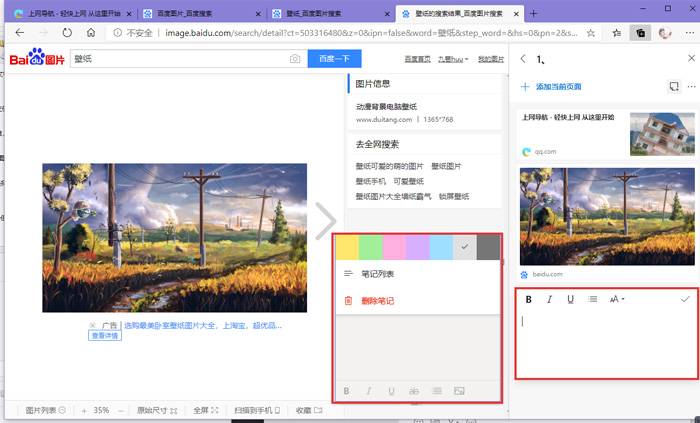The height and width of the screenshot is (423, 700).
Task: Open the 上网导航 qq.com collection card
Action: coord(608,134)
